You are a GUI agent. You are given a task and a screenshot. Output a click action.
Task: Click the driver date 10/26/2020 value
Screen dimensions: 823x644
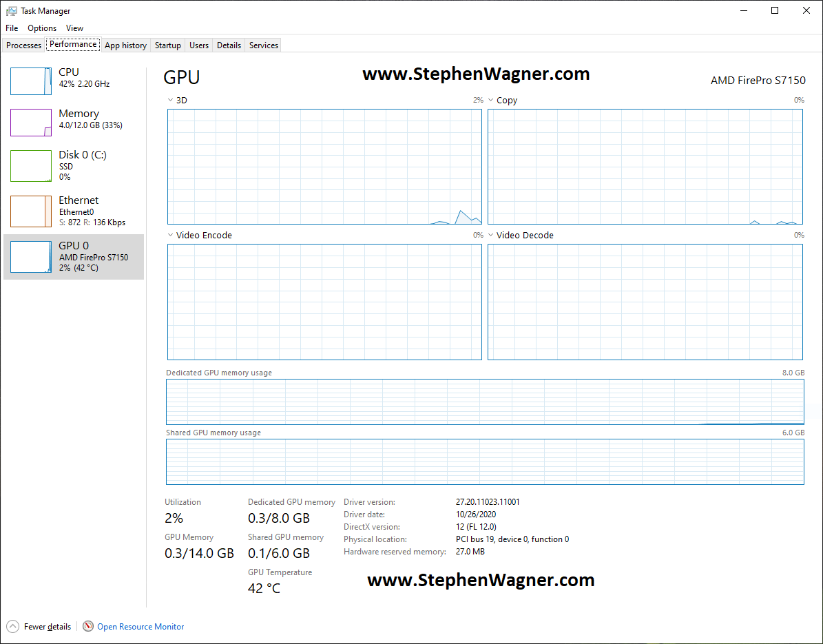[475, 515]
